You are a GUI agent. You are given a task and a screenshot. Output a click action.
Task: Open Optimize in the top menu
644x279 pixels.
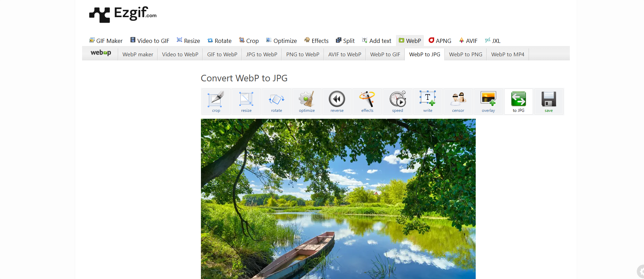coord(281,41)
